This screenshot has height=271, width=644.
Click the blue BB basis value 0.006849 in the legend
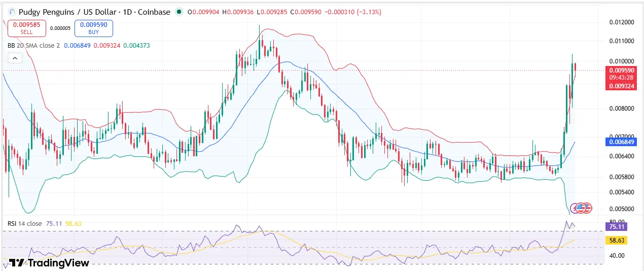click(x=77, y=45)
